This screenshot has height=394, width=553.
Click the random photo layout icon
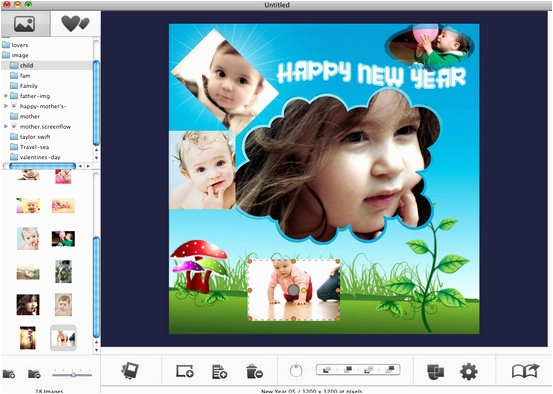tap(130, 371)
